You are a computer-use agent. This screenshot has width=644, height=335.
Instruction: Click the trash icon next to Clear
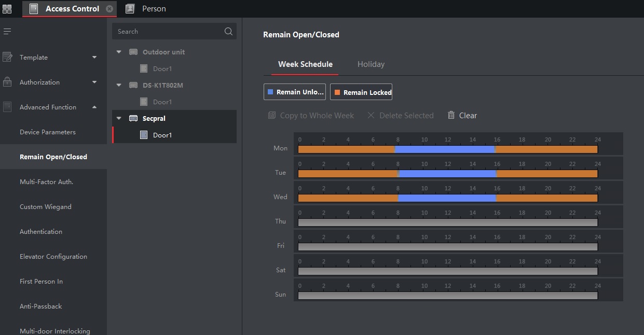451,115
